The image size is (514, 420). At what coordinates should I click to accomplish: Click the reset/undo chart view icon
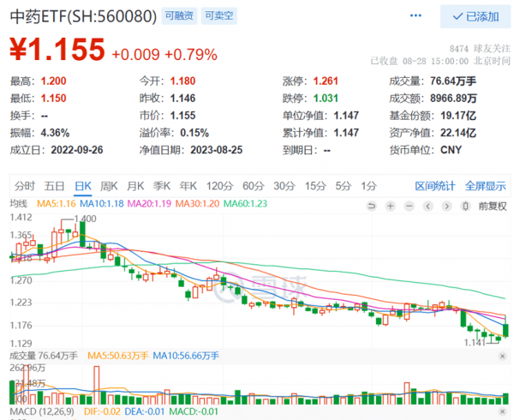372,207
